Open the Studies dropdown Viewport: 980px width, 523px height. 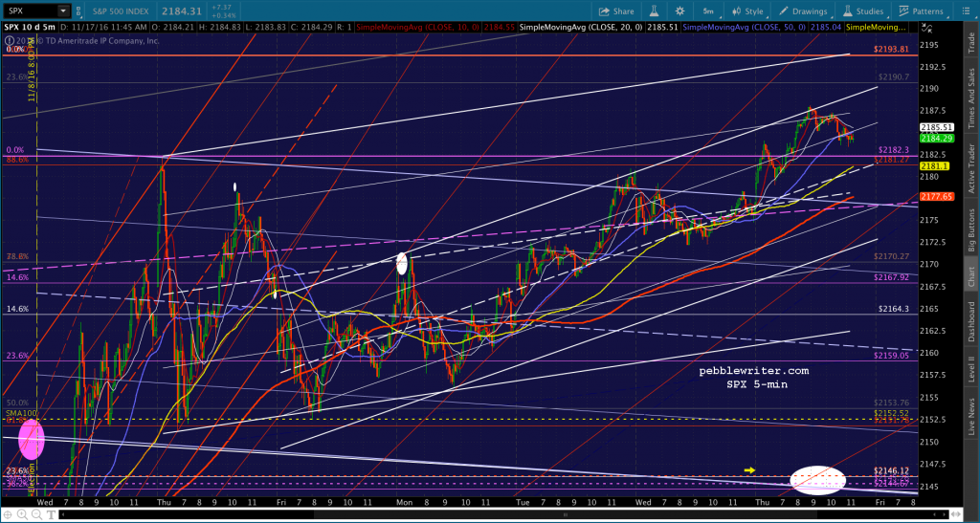(863, 11)
